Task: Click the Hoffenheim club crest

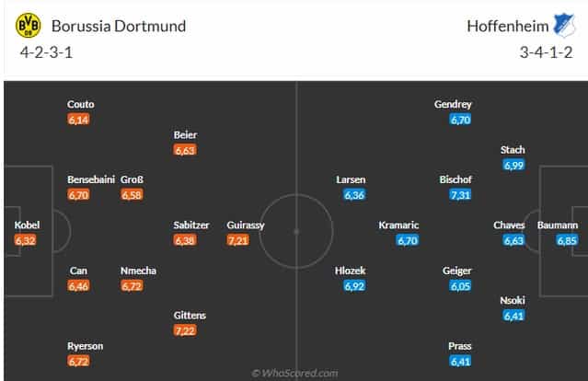Action: coord(564,25)
